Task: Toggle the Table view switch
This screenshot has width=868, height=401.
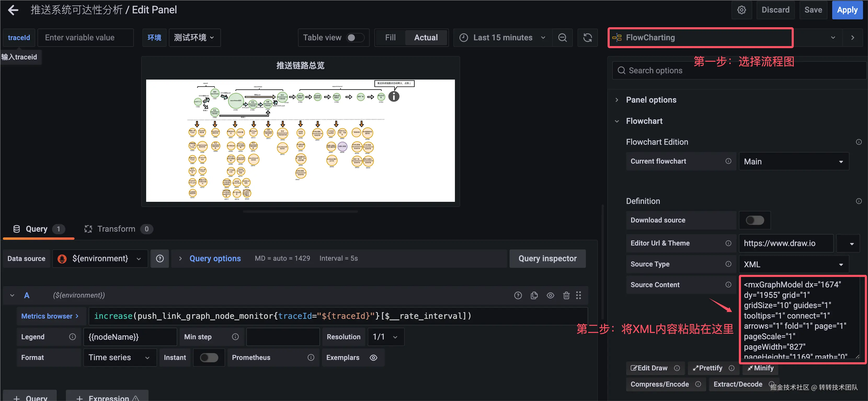Action: coord(355,37)
